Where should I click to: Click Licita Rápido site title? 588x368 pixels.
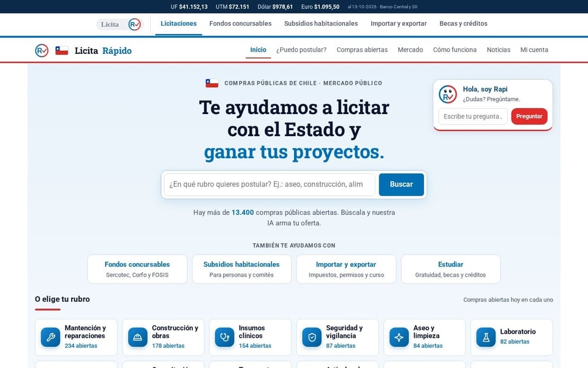(x=103, y=51)
